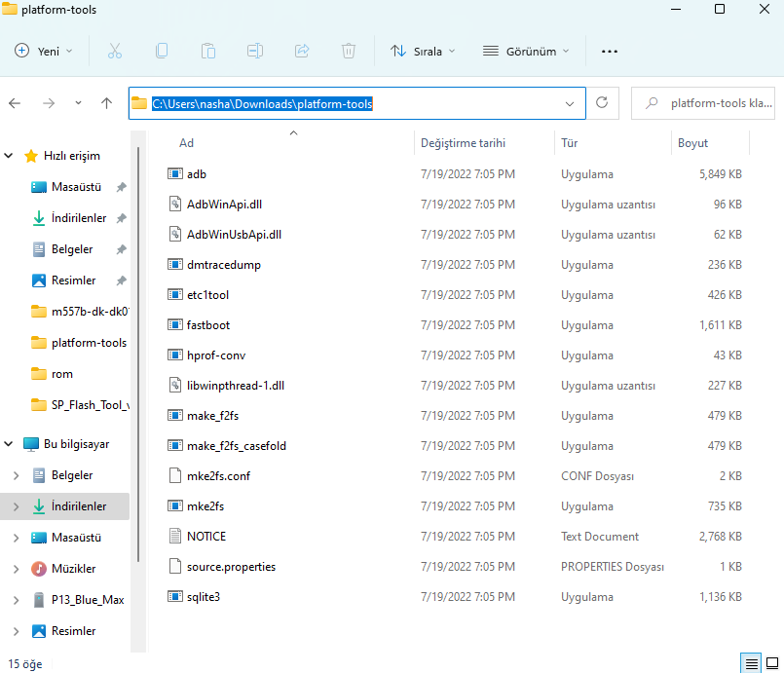
Task: Select the mke2fs.conf file icon
Action: 175,475
